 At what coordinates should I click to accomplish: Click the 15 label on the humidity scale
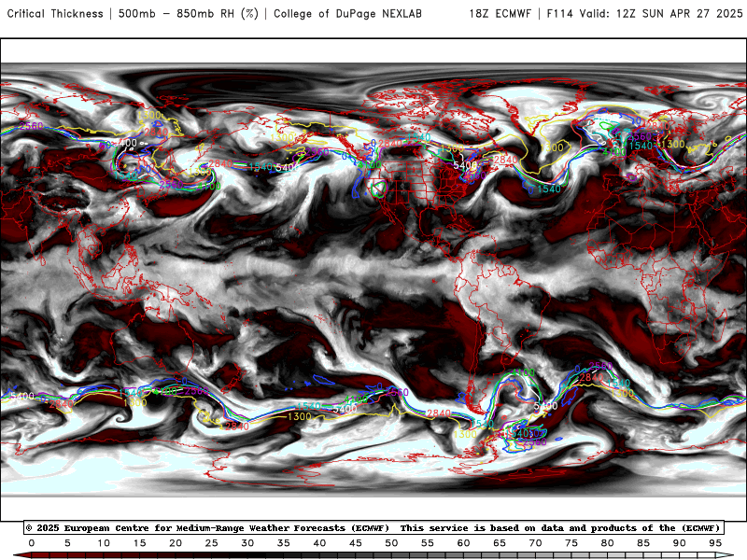point(139,543)
